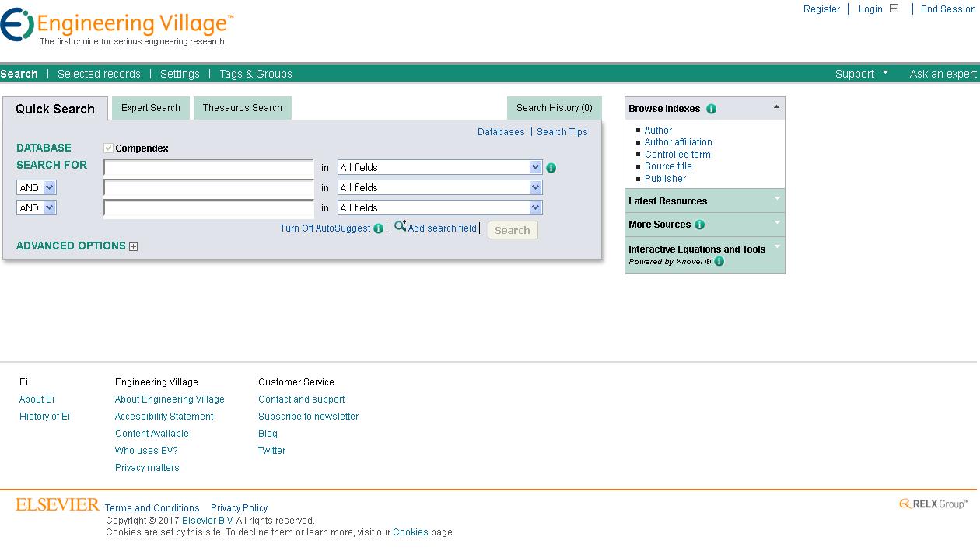The height and width of the screenshot is (551, 980).
Task: Open the Twitter link
Action: [x=271, y=451]
